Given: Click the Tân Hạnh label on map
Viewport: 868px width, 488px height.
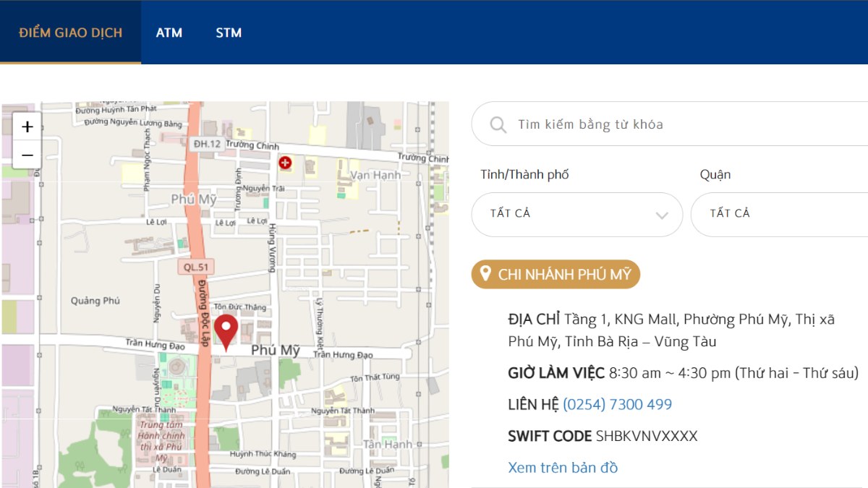Looking at the screenshot, I should pos(388,444).
